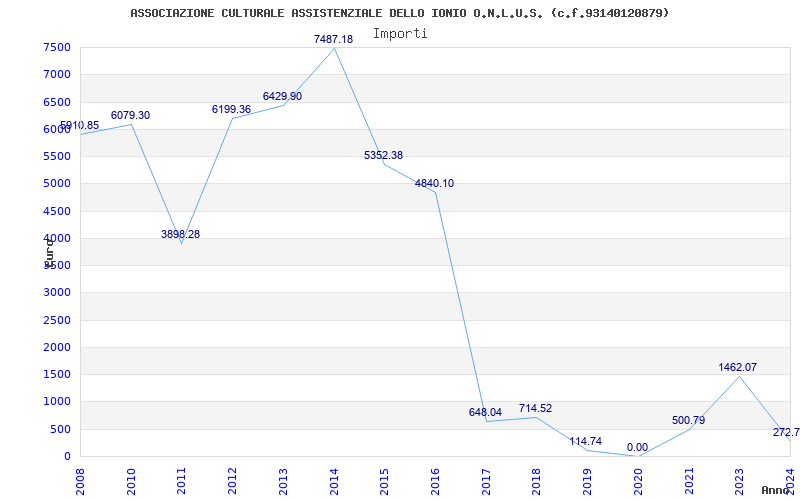
Task: Click the 2023 x-axis year label
Action: [x=740, y=481]
